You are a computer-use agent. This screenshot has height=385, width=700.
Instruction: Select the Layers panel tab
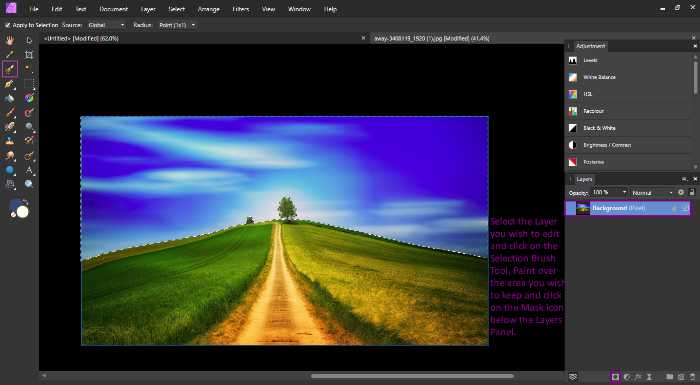[x=584, y=179]
